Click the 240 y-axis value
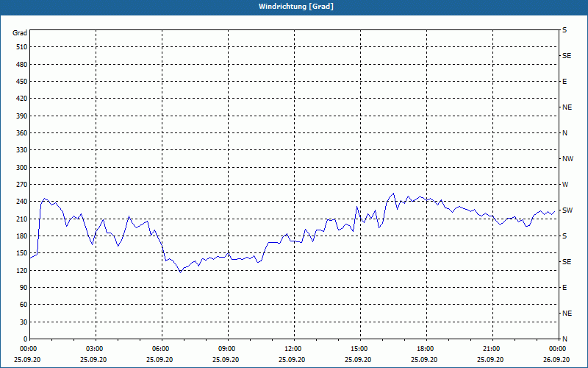588x368 pixels. 22,202
